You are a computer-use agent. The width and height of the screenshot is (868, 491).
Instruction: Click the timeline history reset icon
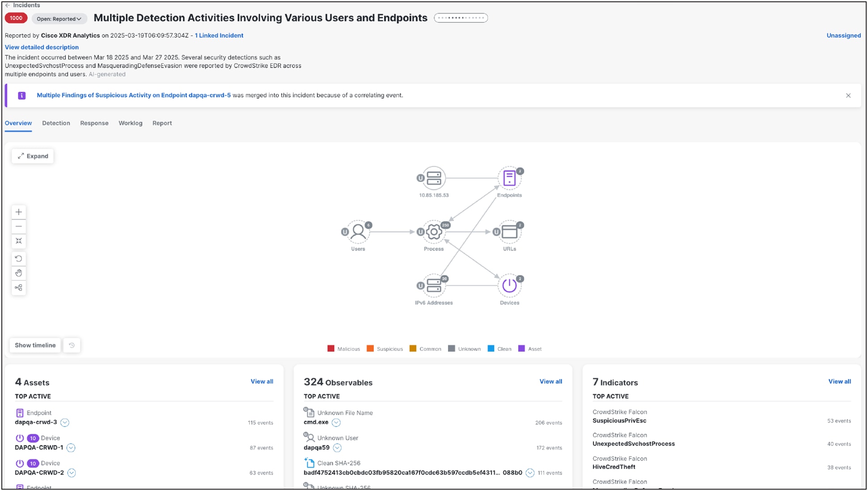click(72, 345)
